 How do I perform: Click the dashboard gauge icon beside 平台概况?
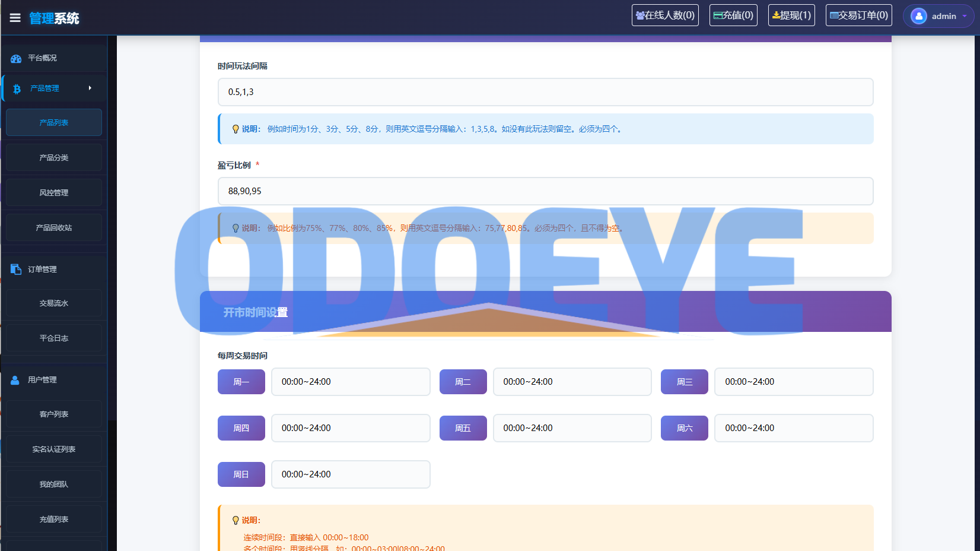click(16, 58)
